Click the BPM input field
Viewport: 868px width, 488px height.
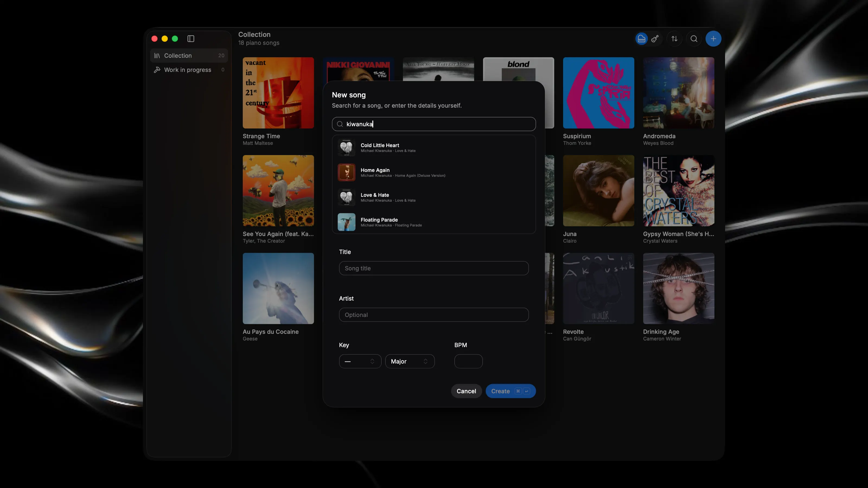(468, 361)
